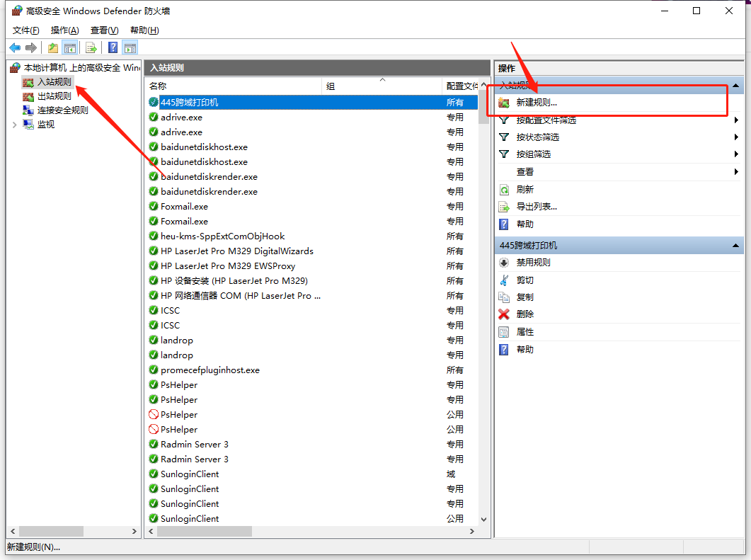Click the 属性 properties icon
Screen dimensions: 751x560
point(505,332)
